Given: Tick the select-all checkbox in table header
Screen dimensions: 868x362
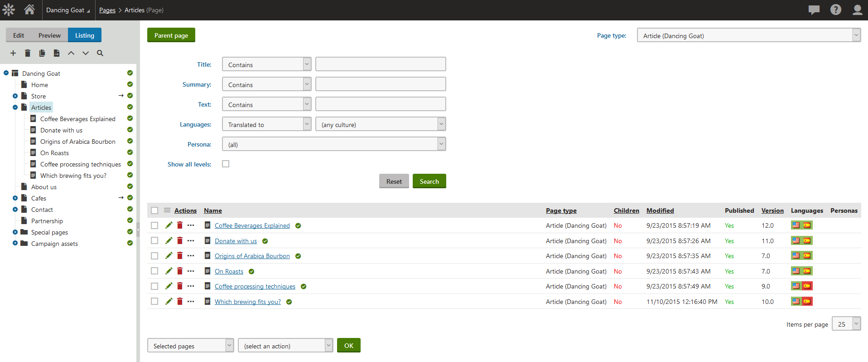Looking at the screenshot, I should point(154,210).
